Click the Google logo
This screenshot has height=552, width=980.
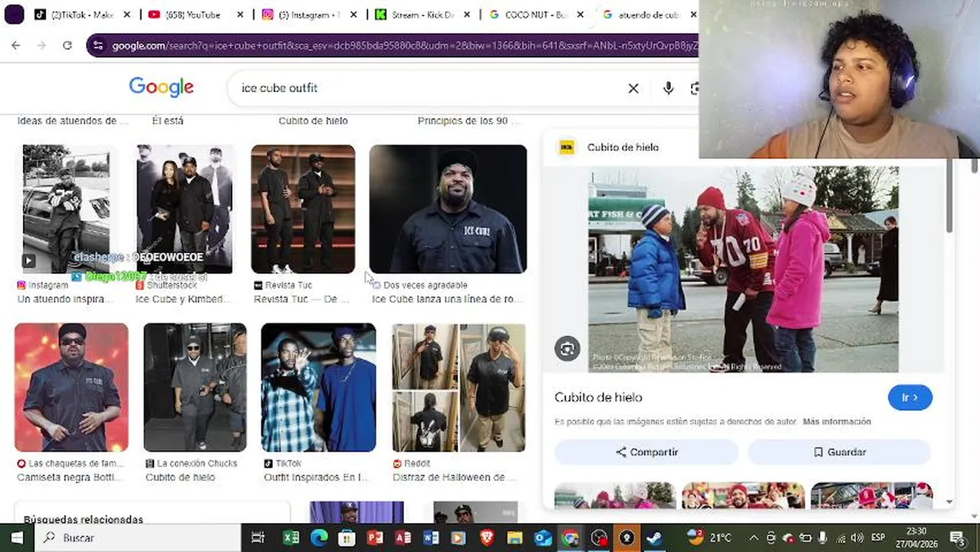(x=161, y=87)
